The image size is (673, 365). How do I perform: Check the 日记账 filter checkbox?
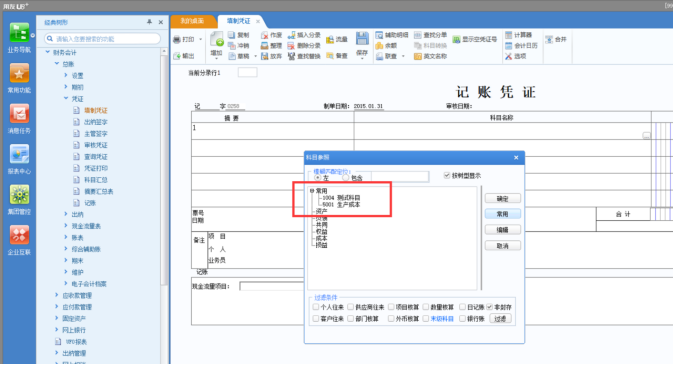click(462, 307)
